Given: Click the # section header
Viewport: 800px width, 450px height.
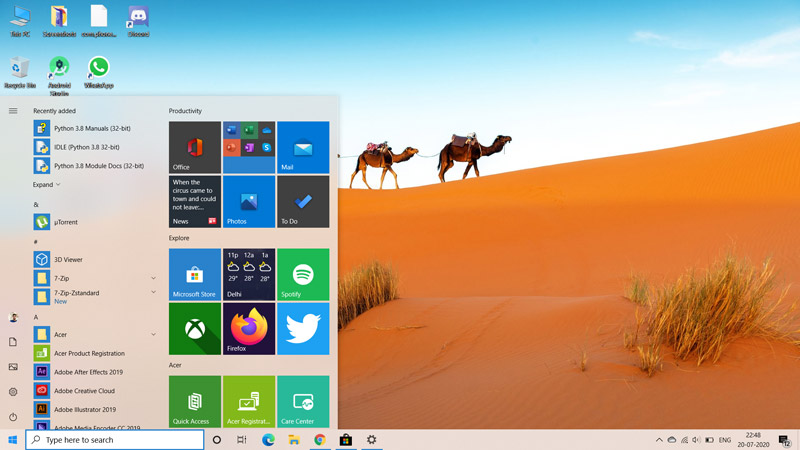Looking at the screenshot, I should [35, 242].
